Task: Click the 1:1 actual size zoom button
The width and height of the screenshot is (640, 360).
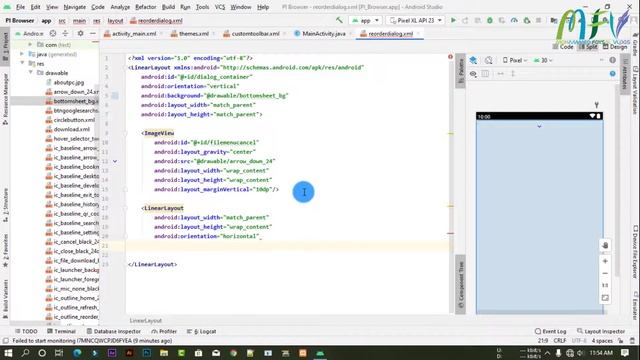Action: pos(605,285)
